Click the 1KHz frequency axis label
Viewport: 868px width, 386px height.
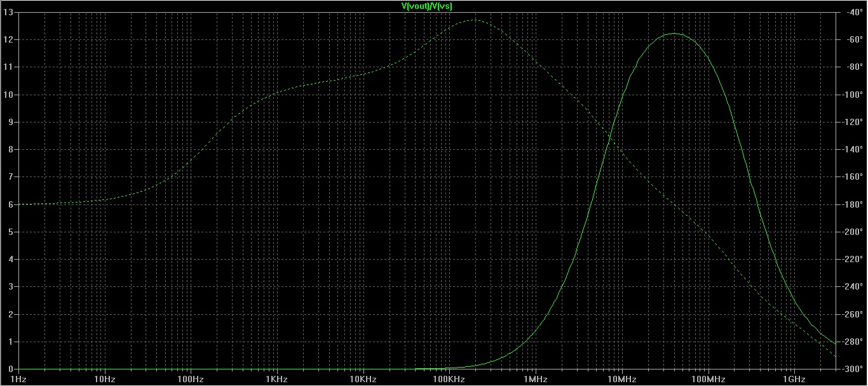click(x=276, y=378)
